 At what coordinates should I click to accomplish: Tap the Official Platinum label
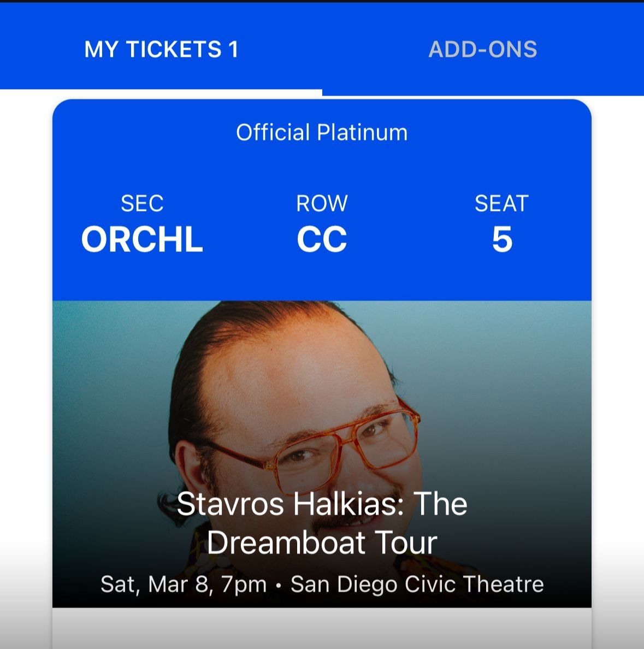coord(322,132)
